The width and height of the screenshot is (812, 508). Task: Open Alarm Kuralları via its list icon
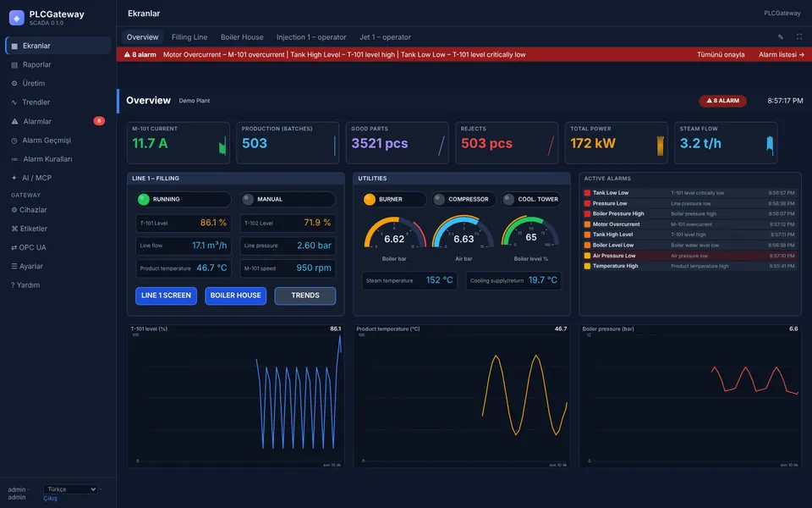click(14, 159)
